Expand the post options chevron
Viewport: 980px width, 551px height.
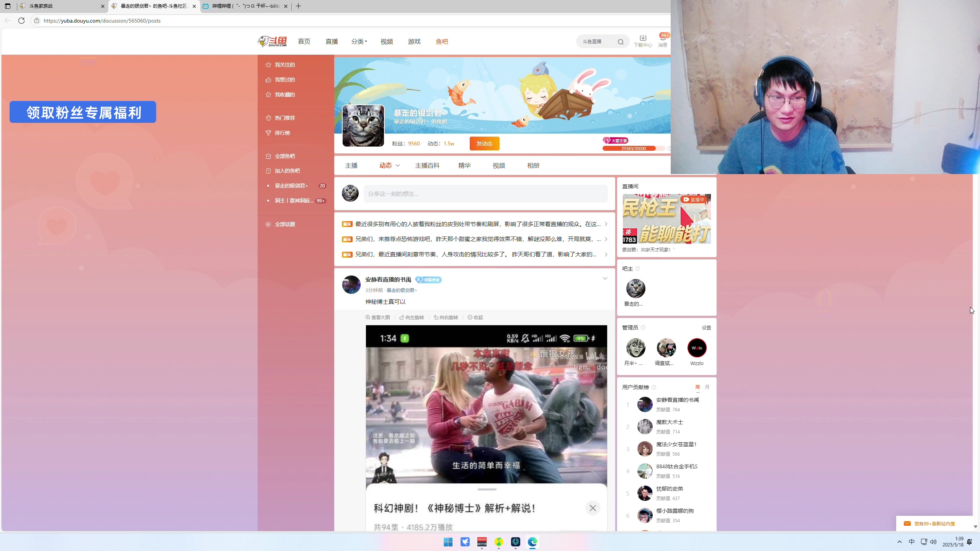(605, 279)
